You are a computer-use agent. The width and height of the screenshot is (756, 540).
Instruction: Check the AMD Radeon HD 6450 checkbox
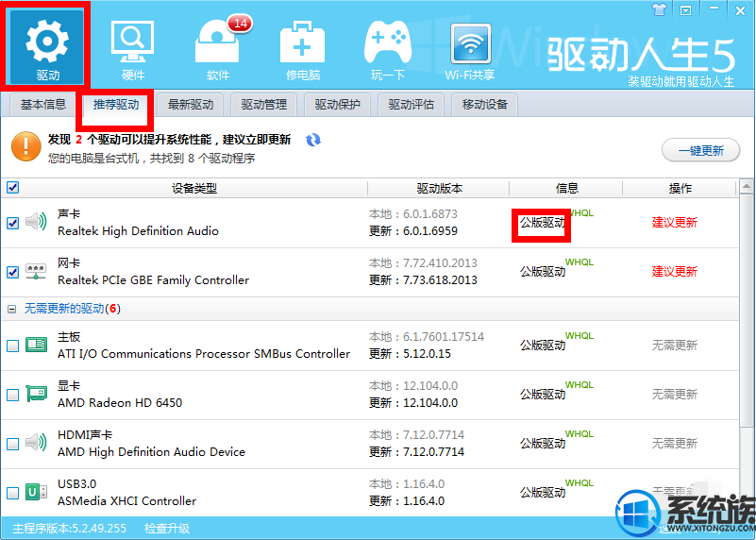[13, 395]
